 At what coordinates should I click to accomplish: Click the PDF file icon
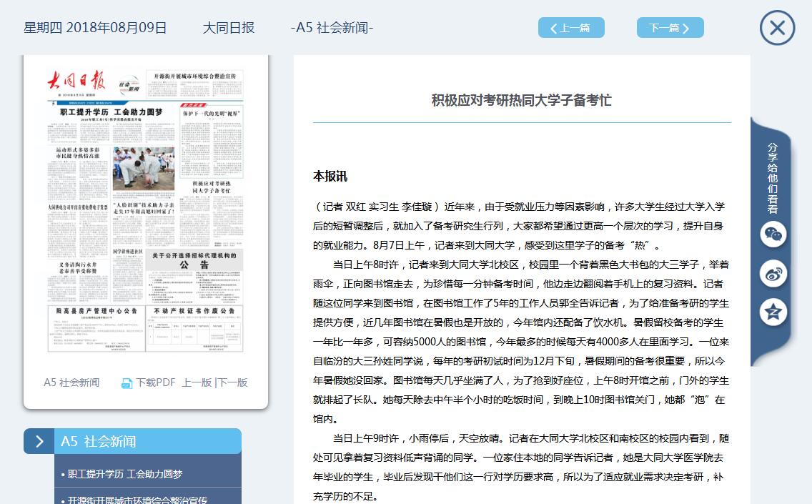127,382
